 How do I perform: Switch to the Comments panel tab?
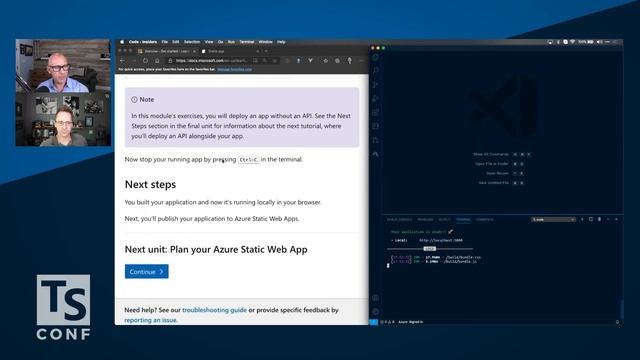(484, 220)
